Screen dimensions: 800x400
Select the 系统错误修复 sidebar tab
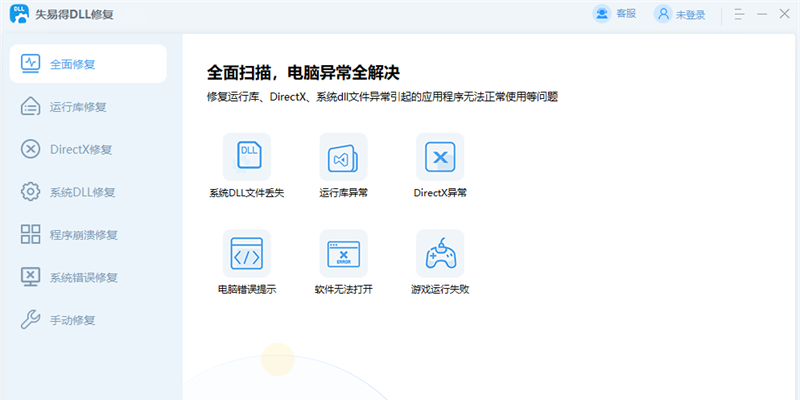coord(88,277)
